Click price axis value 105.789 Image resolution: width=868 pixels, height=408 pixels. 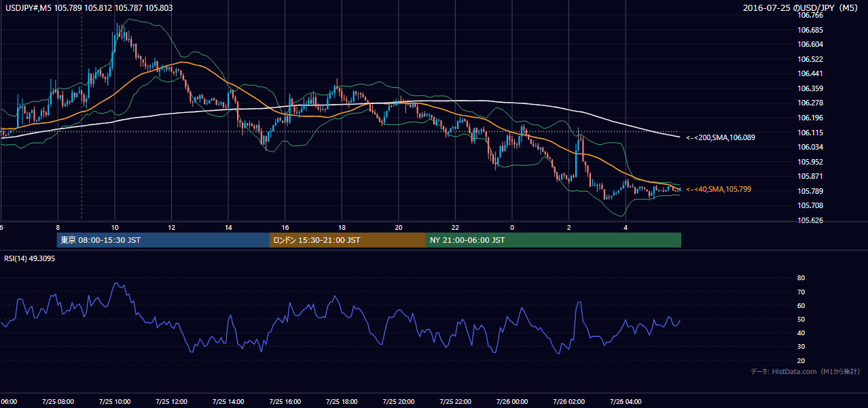click(810, 191)
